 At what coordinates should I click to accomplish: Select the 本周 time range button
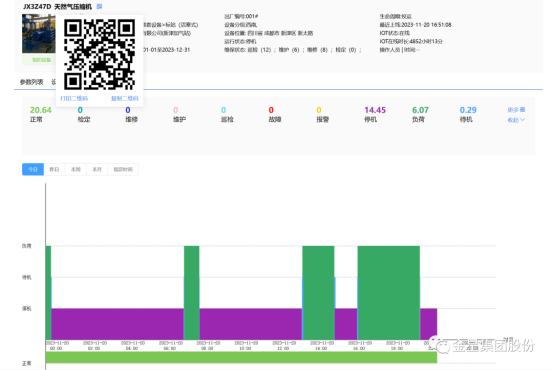coord(75,169)
